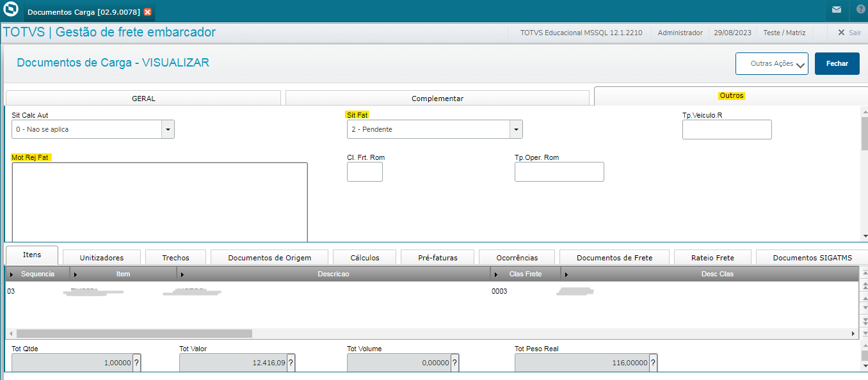Click the Mot Rej Fat text area
This screenshot has height=380, width=868.
click(159, 202)
